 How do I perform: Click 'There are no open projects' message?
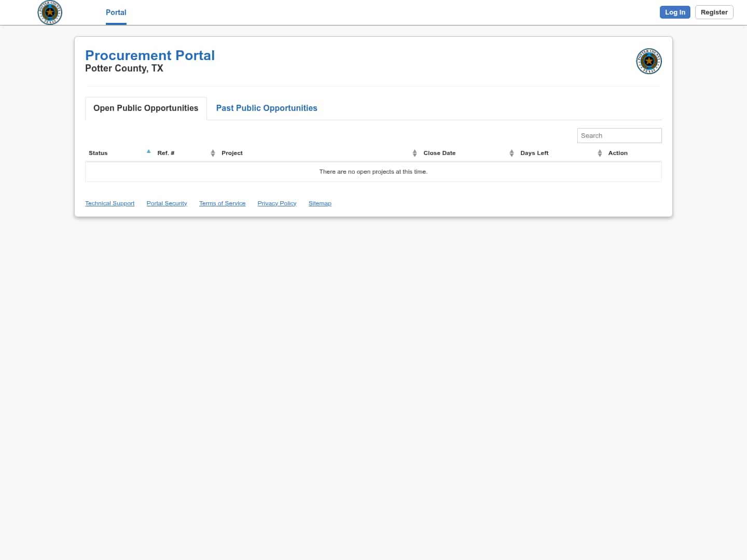(374, 172)
